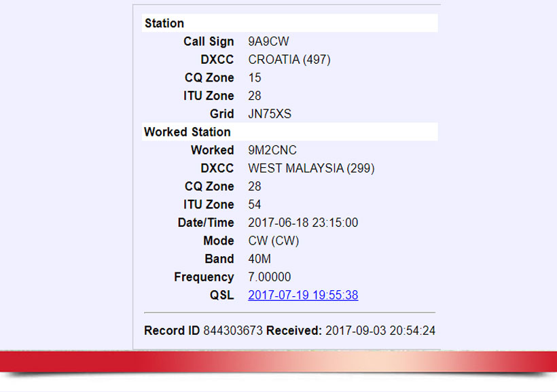
Task: Click the station CQ Zone value 15
Action: pyautogui.click(x=255, y=78)
